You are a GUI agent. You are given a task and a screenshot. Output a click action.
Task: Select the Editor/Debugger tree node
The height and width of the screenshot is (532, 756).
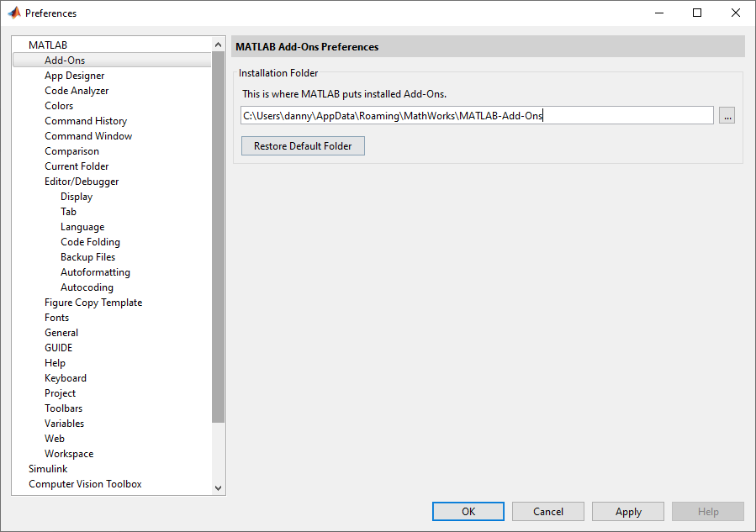(x=82, y=182)
